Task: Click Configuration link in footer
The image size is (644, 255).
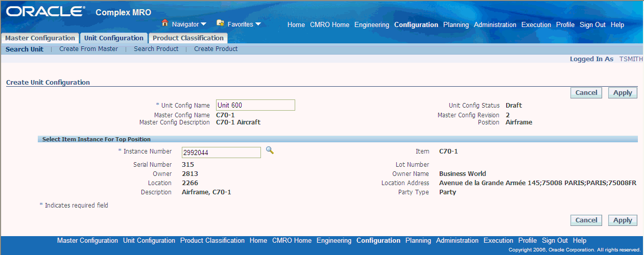Action: (x=378, y=240)
